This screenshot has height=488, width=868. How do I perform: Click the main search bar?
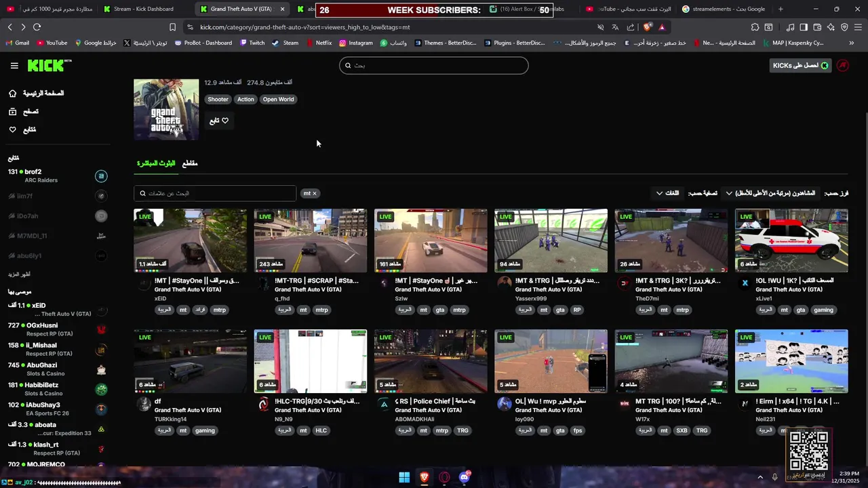coord(434,66)
